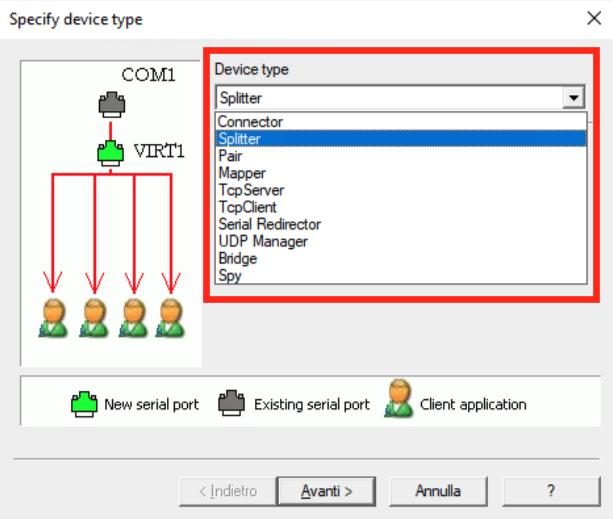Click the gray Existing serial port legend icon

(232, 404)
